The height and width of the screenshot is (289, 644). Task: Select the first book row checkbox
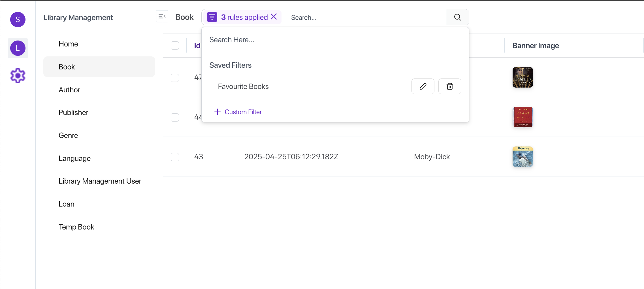pyautogui.click(x=175, y=78)
